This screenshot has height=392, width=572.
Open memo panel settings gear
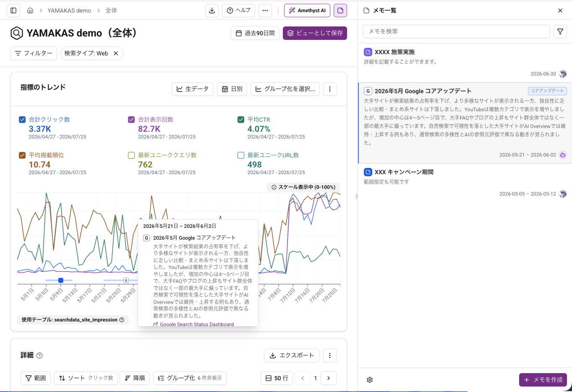(x=370, y=380)
